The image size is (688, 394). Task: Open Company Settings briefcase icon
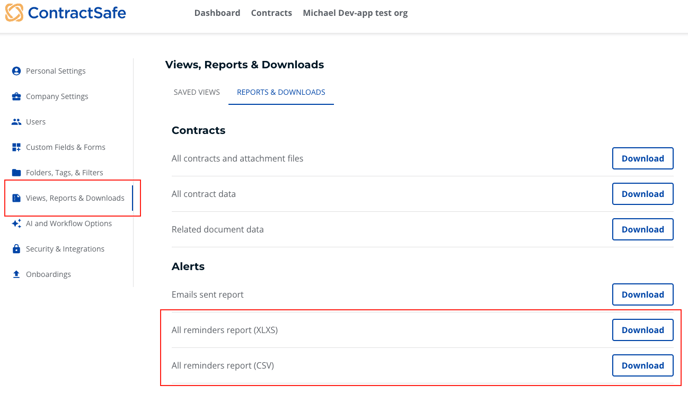coord(16,97)
